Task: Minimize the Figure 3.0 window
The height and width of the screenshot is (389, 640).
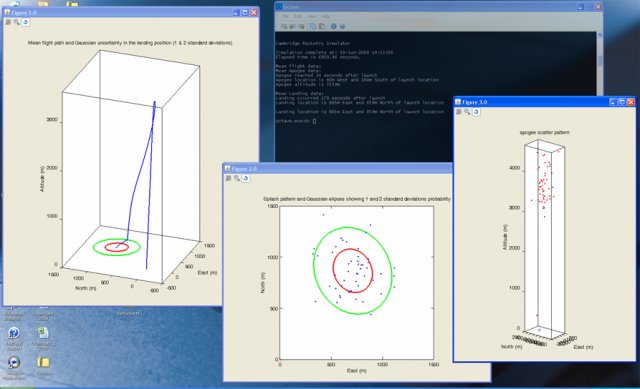Action: coord(613,102)
